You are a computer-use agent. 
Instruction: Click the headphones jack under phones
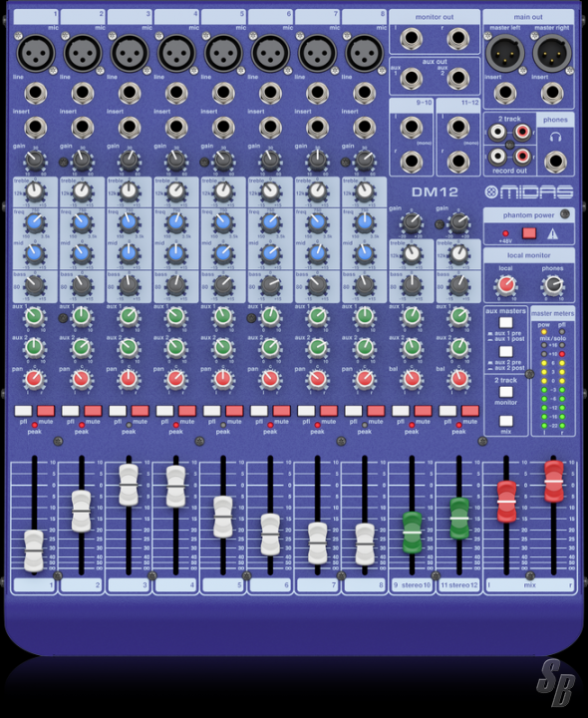click(x=555, y=162)
